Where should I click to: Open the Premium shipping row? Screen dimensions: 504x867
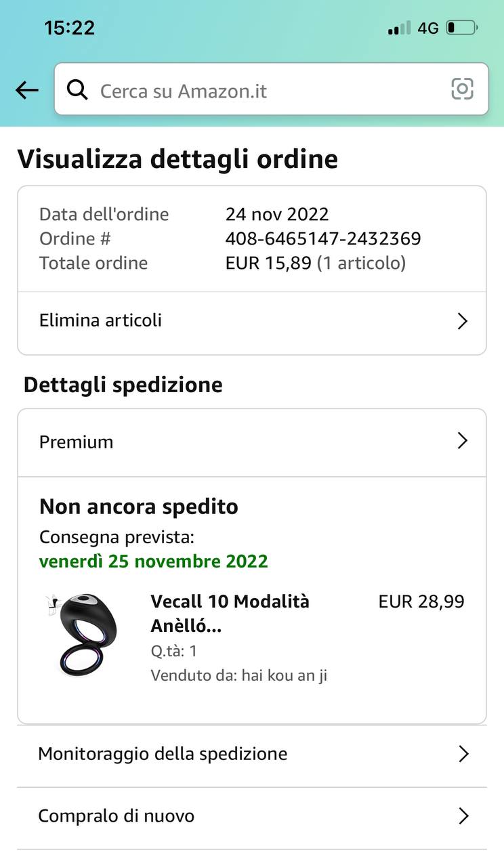(77, 442)
